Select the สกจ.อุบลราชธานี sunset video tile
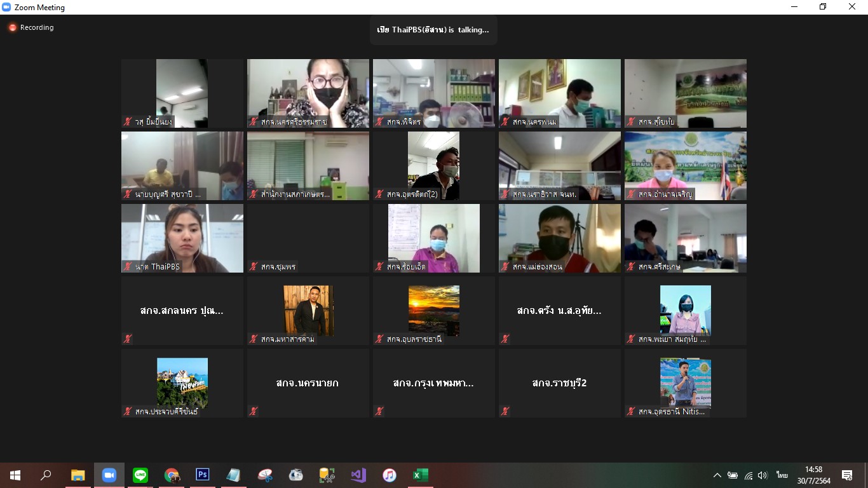 [434, 311]
